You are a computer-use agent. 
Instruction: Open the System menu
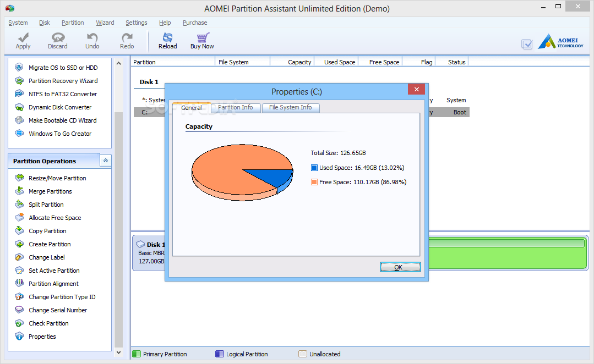point(18,23)
